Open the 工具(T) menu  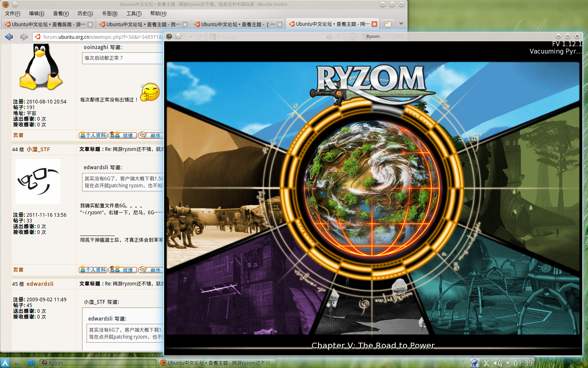click(x=134, y=13)
